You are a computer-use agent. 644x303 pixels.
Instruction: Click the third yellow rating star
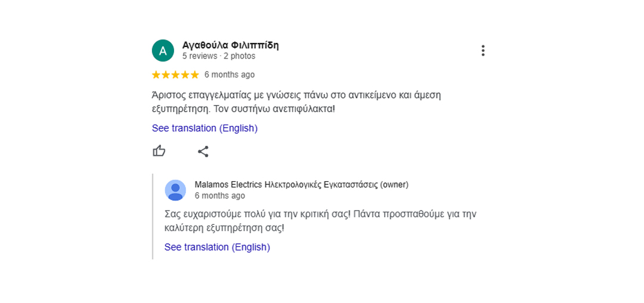[175, 75]
